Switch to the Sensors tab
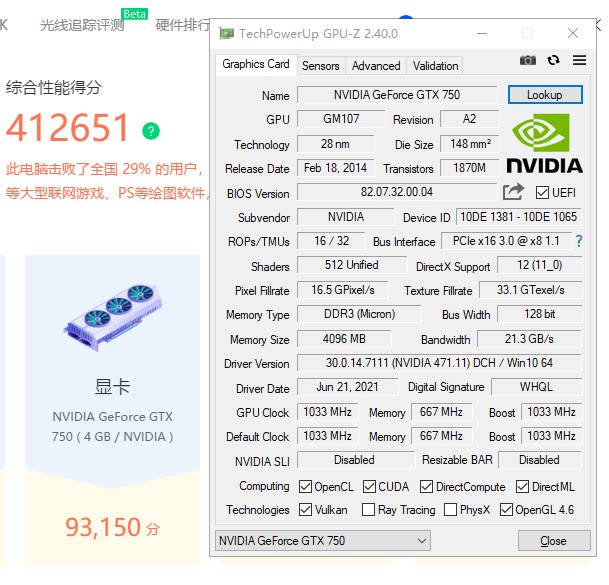Screen dimensions: 609x585 pyautogui.click(x=321, y=66)
